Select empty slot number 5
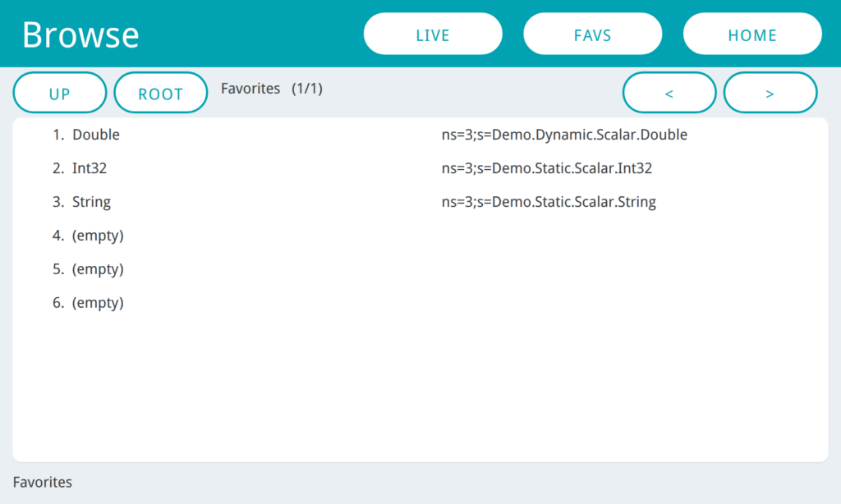Image resolution: width=841 pixels, height=504 pixels. 88,269
